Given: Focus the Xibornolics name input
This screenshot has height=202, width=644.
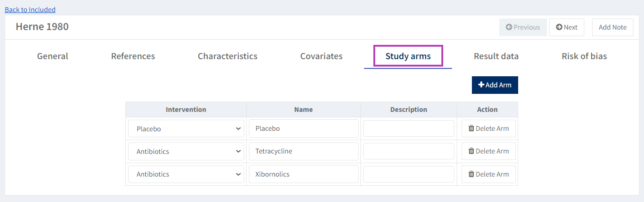Looking at the screenshot, I should click(303, 174).
